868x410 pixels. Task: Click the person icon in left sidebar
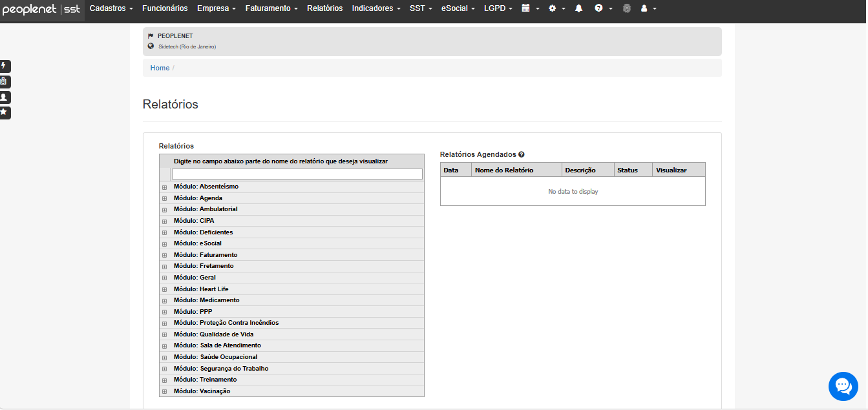pos(5,97)
